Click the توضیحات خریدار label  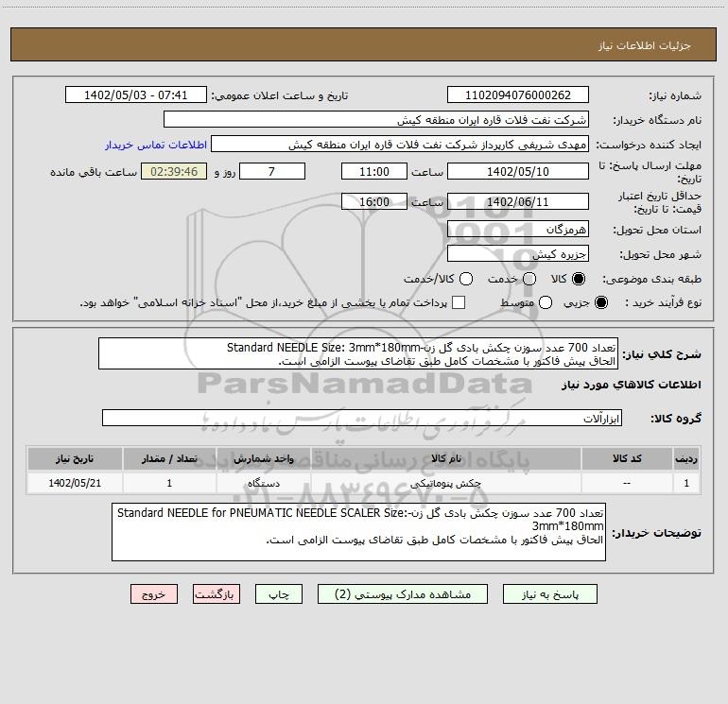tap(656, 533)
